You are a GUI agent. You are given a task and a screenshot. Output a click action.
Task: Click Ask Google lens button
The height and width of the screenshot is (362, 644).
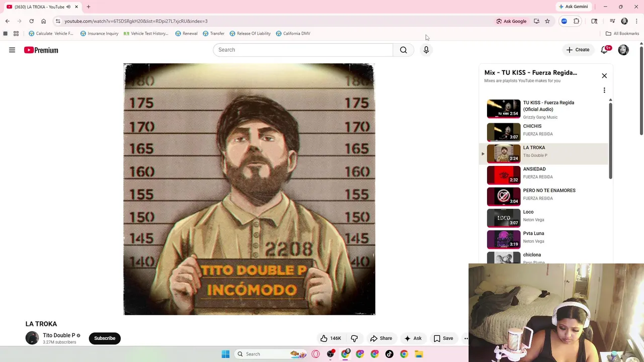(x=511, y=21)
